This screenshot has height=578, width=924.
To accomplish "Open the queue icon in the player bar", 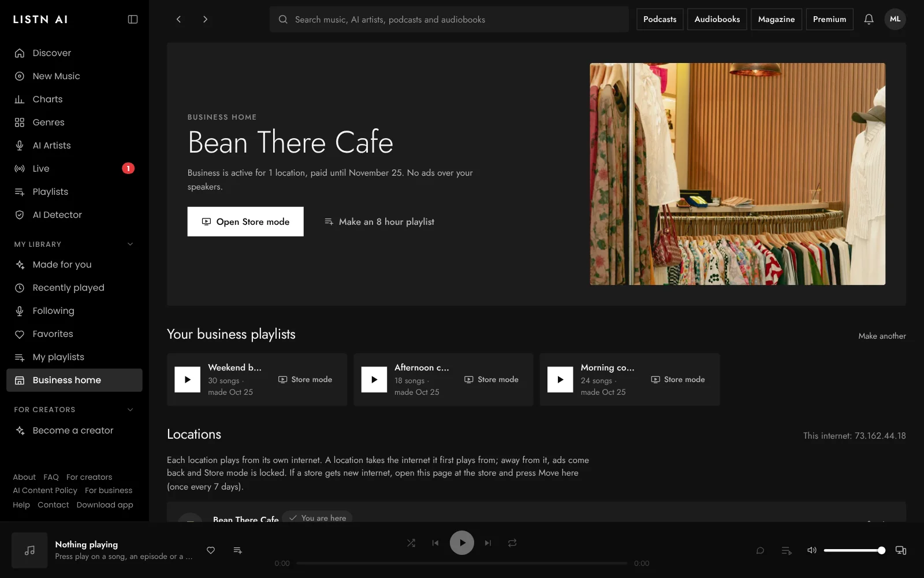I will (x=786, y=550).
